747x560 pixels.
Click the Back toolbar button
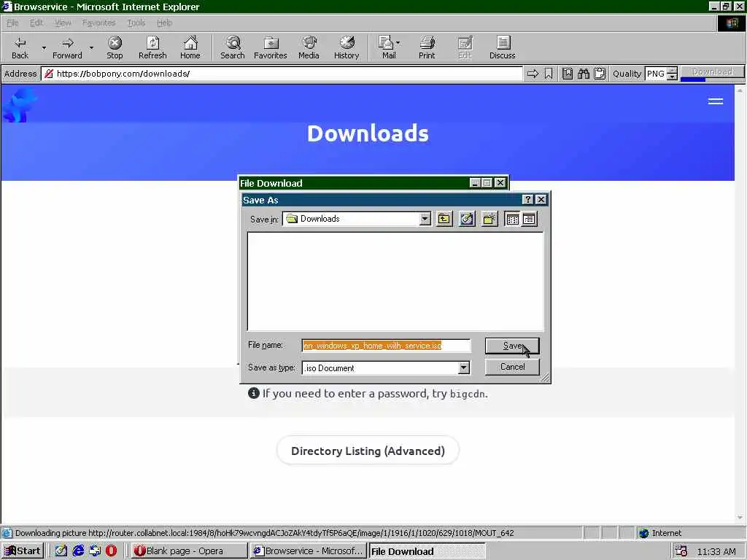click(x=20, y=47)
